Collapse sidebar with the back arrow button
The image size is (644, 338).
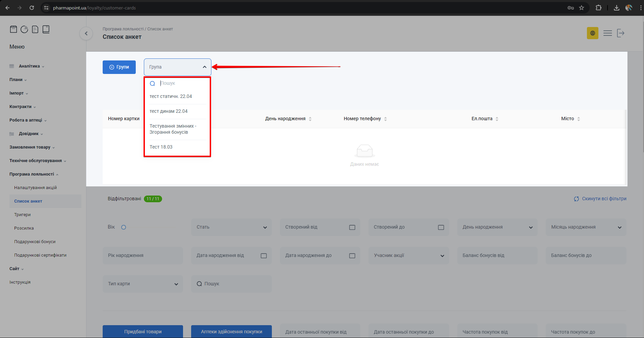click(86, 33)
